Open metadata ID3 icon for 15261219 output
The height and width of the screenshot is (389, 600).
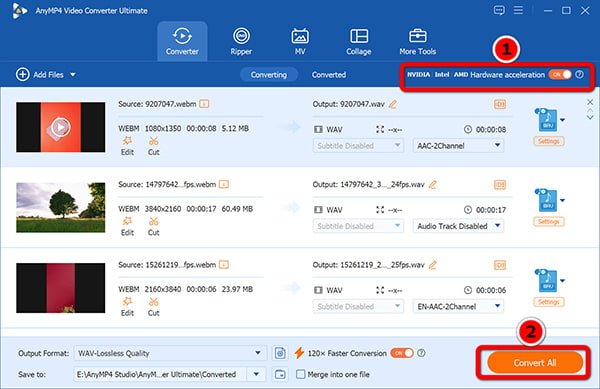pyautogui.click(x=500, y=265)
